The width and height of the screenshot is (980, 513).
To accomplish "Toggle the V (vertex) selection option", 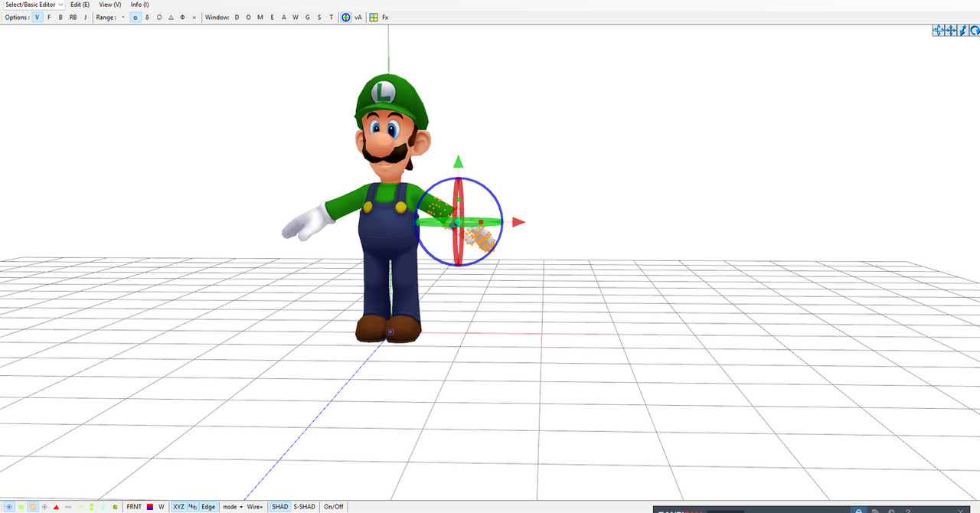I will tap(38, 17).
